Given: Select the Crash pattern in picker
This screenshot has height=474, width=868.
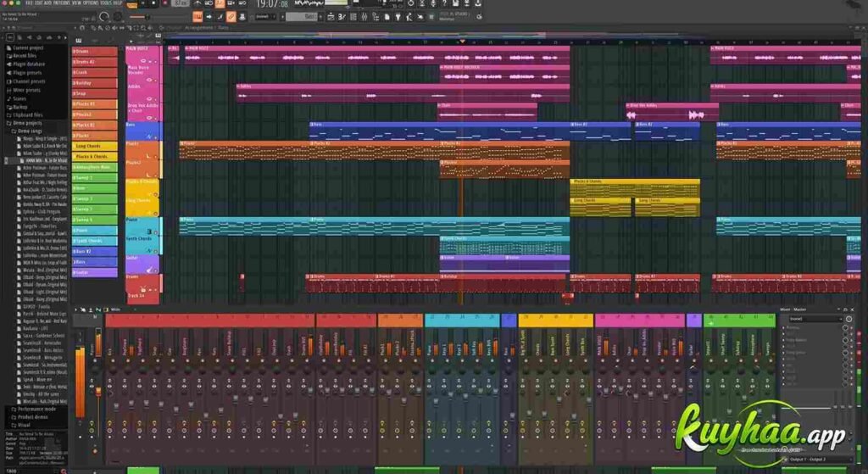Looking at the screenshot, I should (x=95, y=73).
